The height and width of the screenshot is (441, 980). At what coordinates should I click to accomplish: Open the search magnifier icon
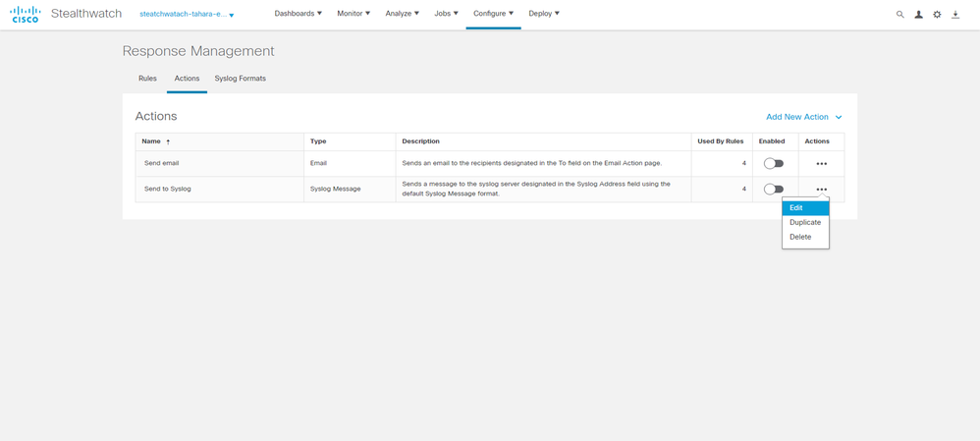(x=900, y=15)
